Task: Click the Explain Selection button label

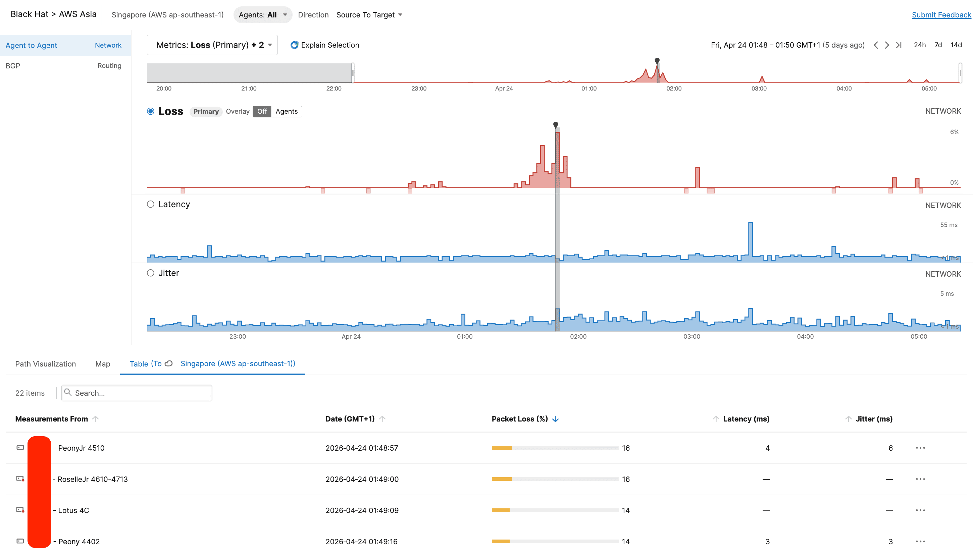Action: (x=330, y=45)
